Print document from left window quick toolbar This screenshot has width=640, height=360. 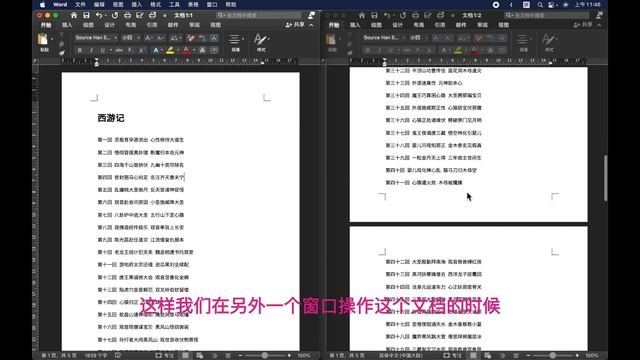click(127, 15)
